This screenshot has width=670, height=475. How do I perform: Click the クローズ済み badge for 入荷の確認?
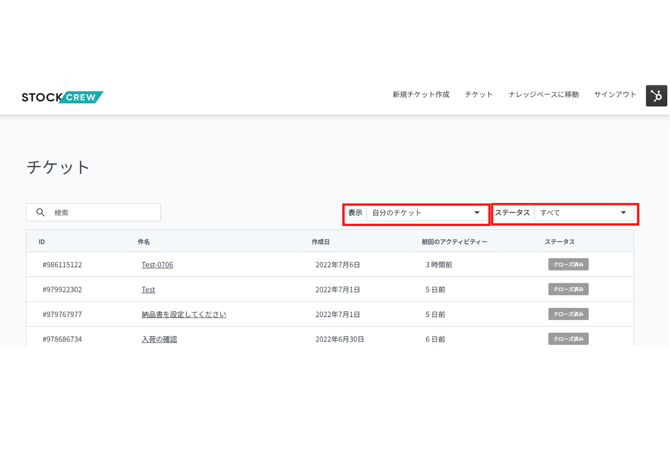568,339
